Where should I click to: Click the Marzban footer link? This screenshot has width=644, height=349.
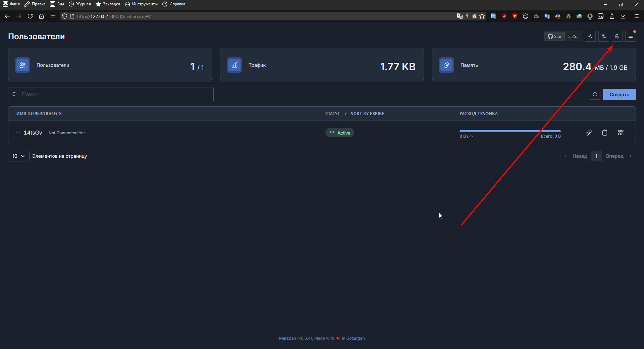pyautogui.click(x=287, y=338)
